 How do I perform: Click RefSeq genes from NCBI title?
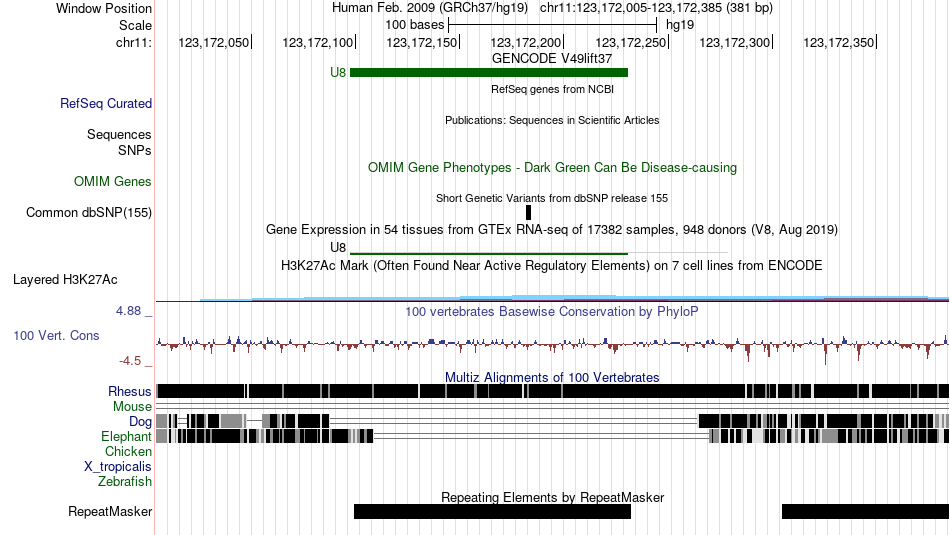coord(553,89)
